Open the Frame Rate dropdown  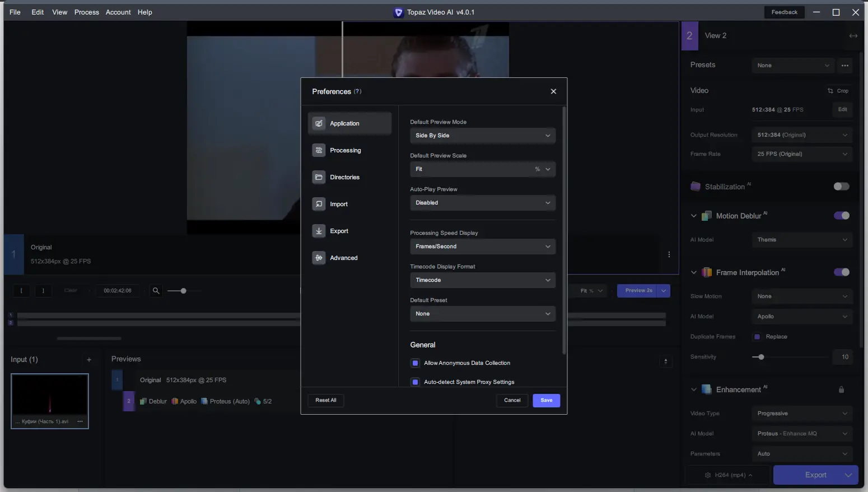coord(802,154)
